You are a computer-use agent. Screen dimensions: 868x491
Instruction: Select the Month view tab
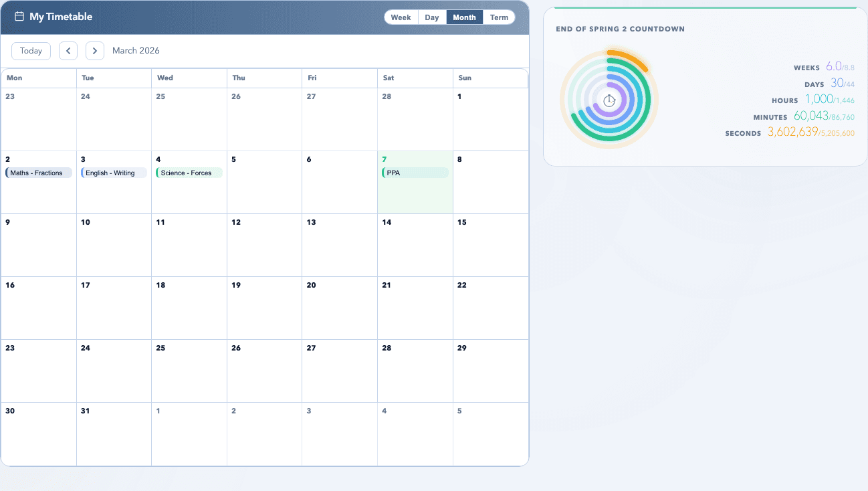pyautogui.click(x=464, y=17)
